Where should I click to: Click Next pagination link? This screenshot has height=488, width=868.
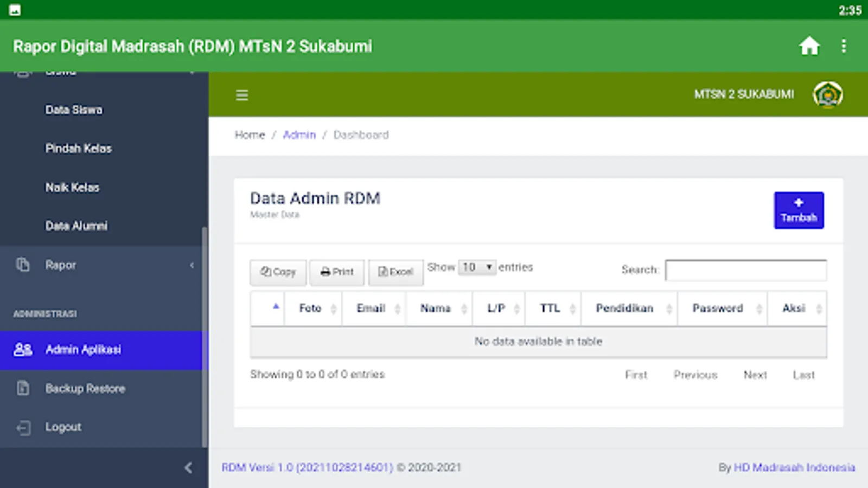tap(755, 375)
